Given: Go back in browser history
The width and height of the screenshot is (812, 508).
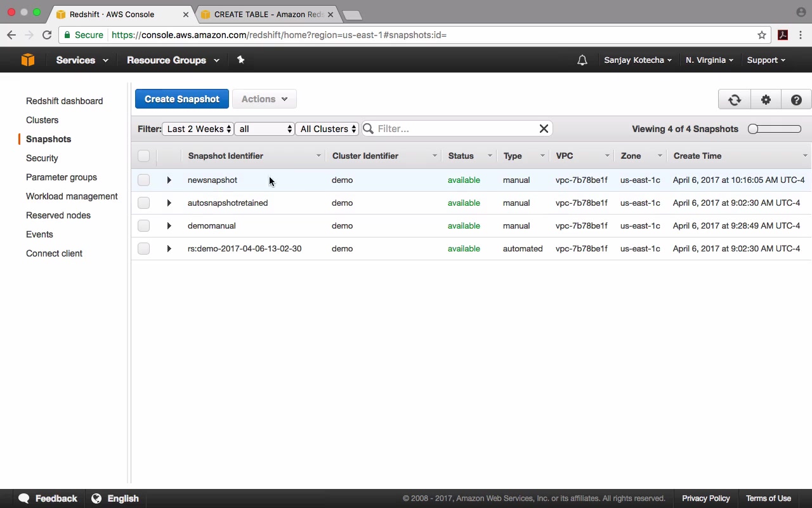Looking at the screenshot, I should click(11, 35).
